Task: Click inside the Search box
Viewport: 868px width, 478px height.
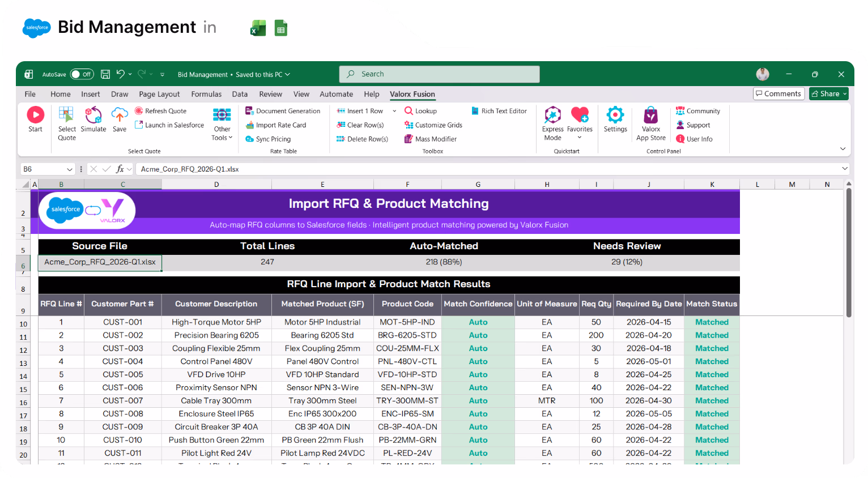Action: (439, 74)
